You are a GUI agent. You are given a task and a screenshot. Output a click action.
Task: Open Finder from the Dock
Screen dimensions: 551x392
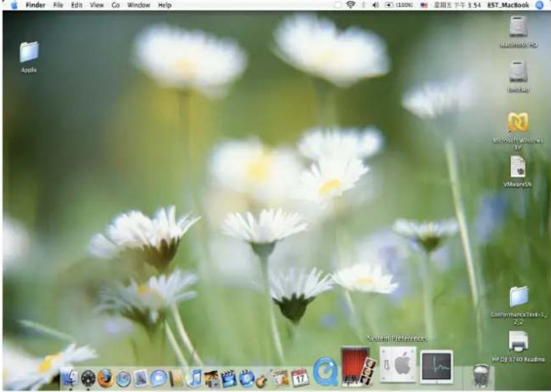(x=70, y=378)
